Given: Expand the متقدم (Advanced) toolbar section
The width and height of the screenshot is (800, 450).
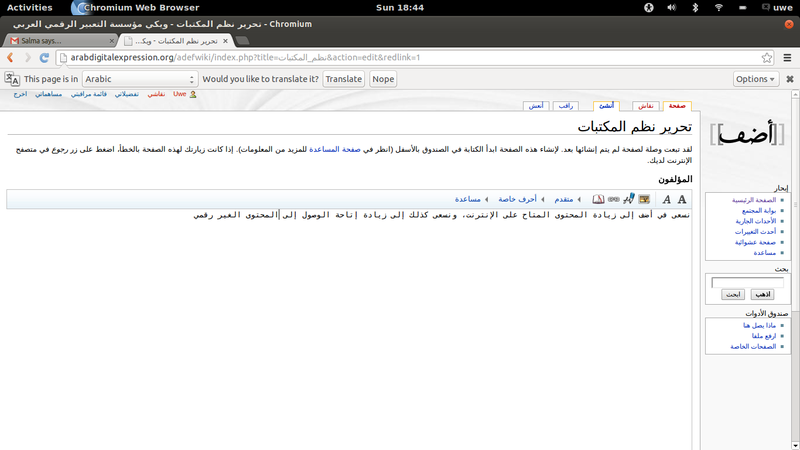Looking at the screenshot, I should (x=567, y=199).
